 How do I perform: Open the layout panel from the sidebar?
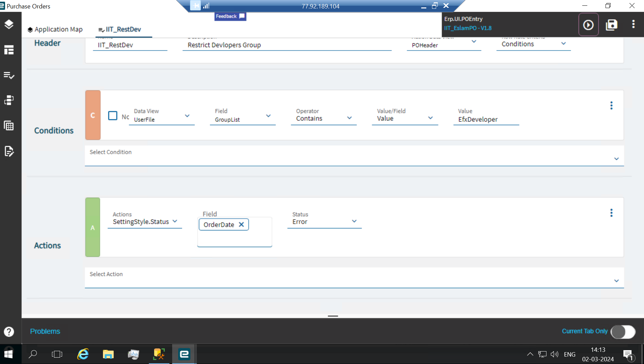8,50
